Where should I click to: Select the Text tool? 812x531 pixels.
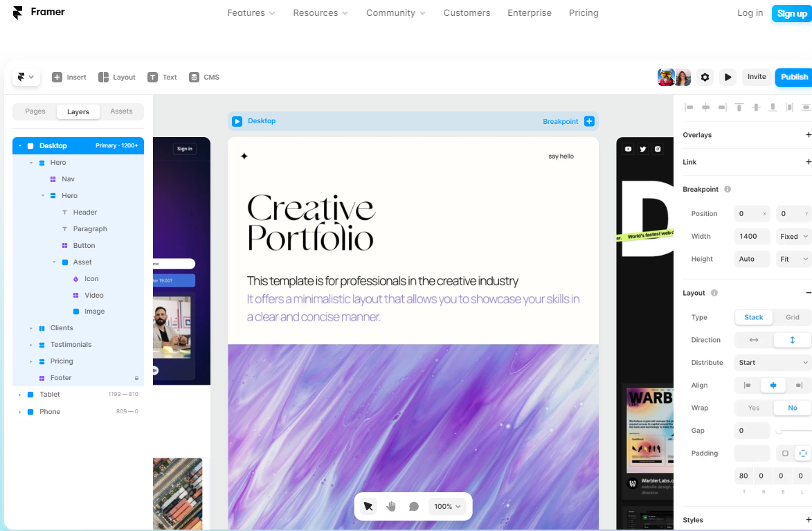coord(162,77)
